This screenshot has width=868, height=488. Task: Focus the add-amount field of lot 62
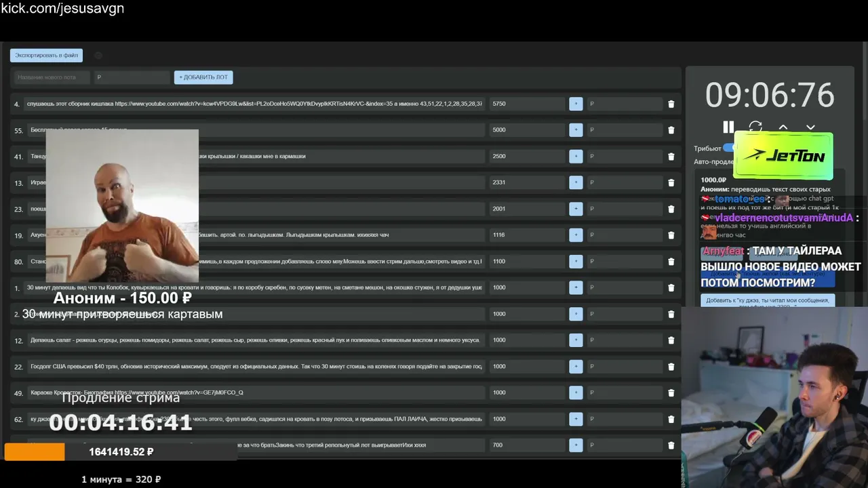pyautogui.click(x=625, y=419)
